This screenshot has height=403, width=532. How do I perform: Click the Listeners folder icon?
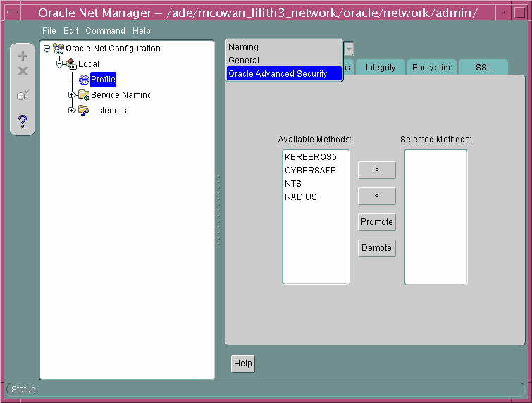click(x=83, y=111)
